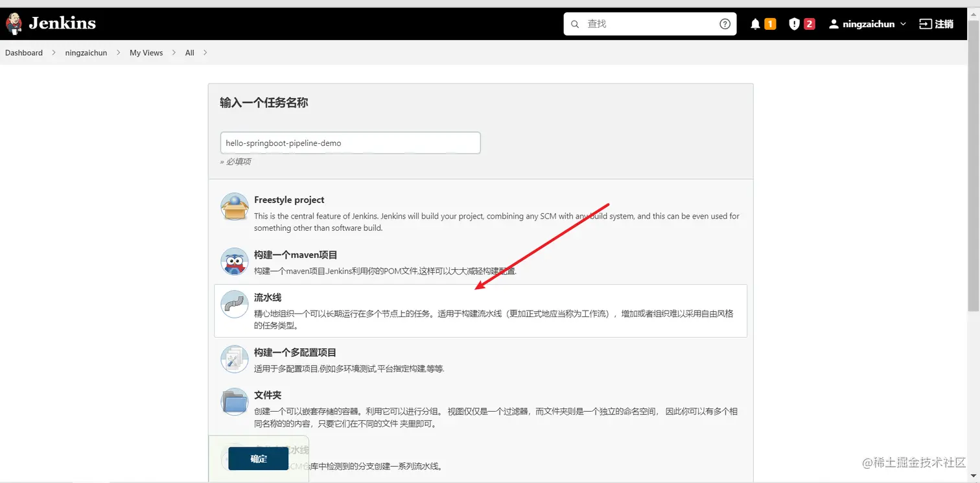
Task: Click the task name input field
Action: pyautogui.click(x=350, y=143)
